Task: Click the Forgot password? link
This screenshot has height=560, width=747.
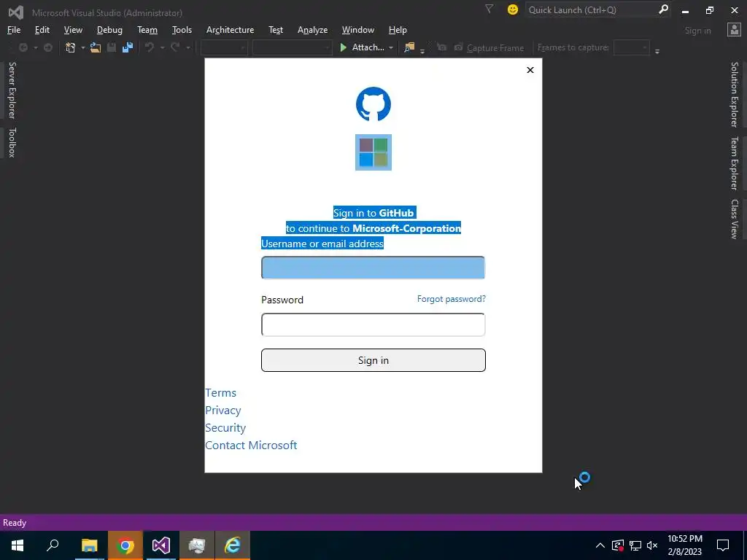Action: [451, 299]
